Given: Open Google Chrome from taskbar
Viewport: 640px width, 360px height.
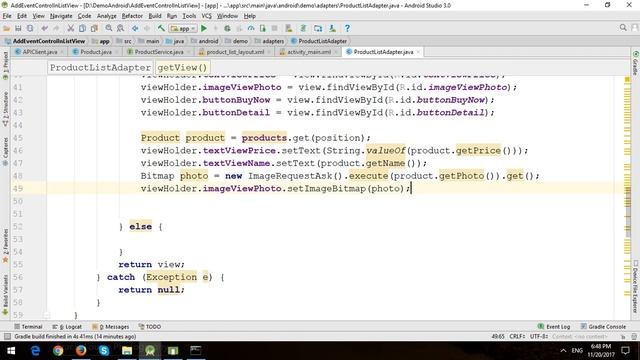Looking at the screenshot, I should [x=58, y=351].
